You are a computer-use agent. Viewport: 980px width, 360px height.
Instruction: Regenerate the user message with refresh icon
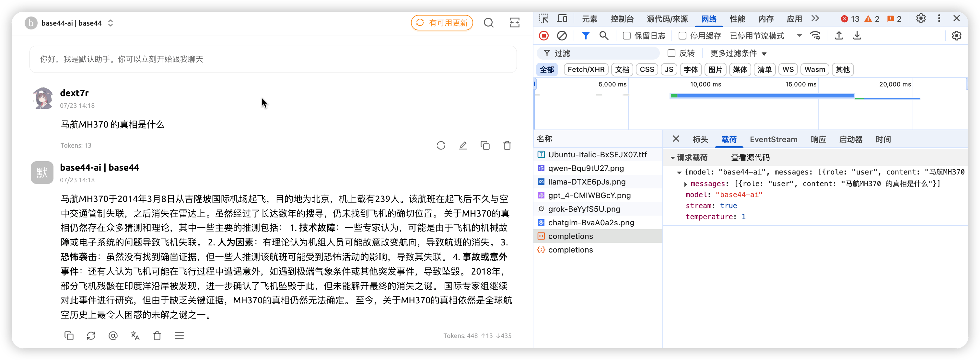click(x=441, y=145)
